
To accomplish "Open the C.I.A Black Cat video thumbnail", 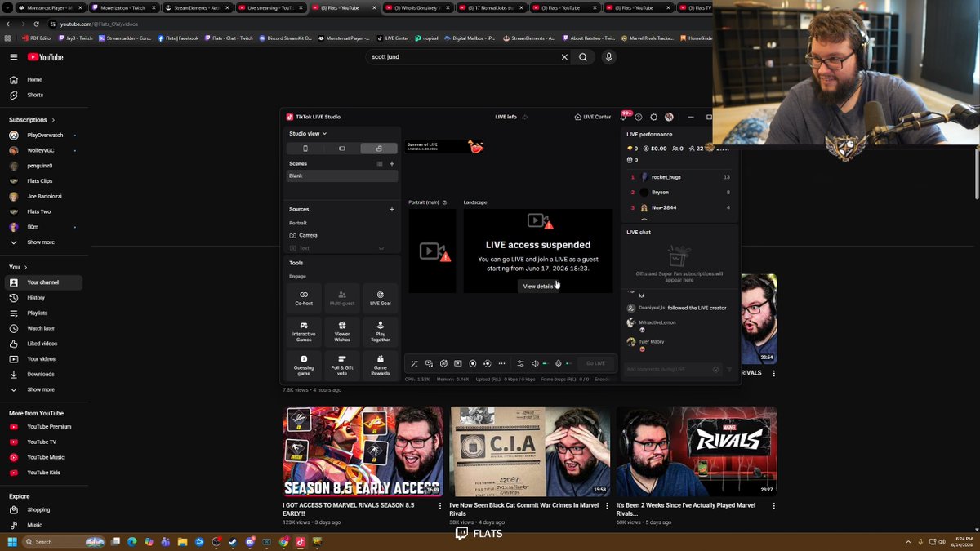I will click(529, 451).
